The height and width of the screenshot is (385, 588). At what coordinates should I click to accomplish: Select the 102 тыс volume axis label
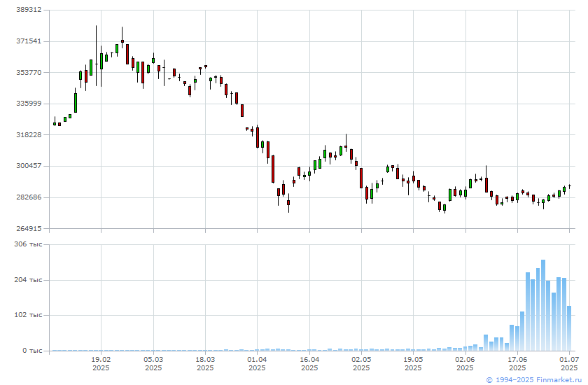point(28,315)
